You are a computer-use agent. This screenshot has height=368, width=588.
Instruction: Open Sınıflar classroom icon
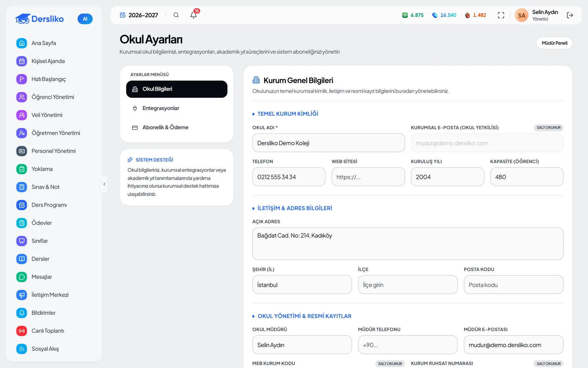(x=22, y=241)
